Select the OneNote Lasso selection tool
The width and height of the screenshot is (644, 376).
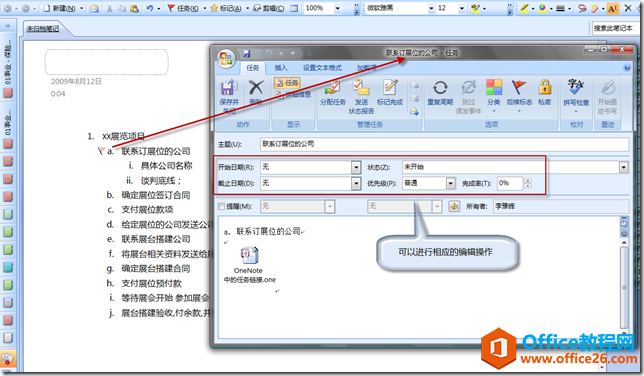(x=582, y=8)
